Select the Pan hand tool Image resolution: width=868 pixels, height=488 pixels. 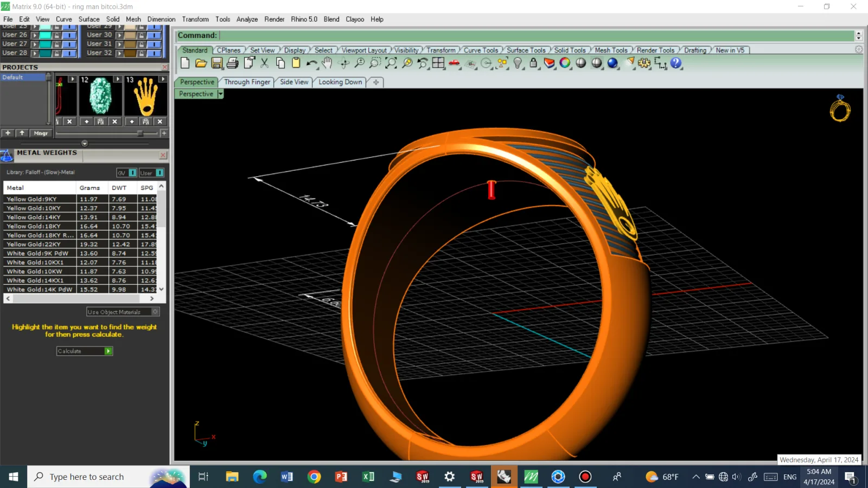(x=327, y=63)
